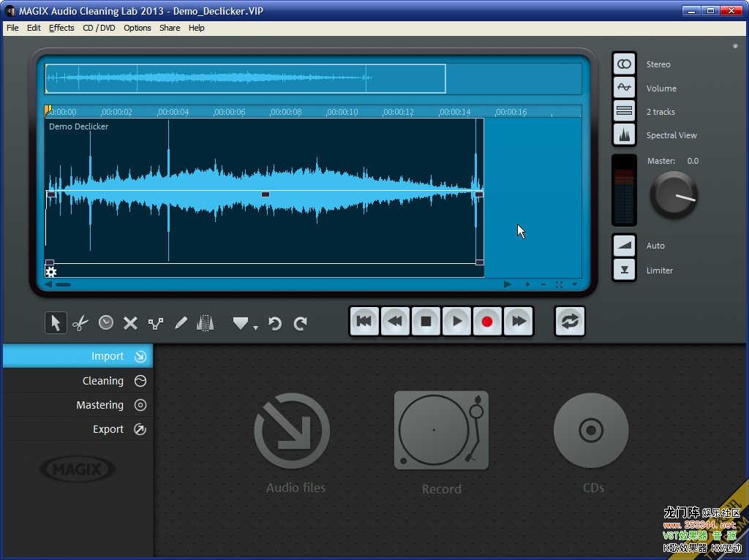Set a marker with the marker icon
Screen dimensions: 749x560
click(240, 324)
